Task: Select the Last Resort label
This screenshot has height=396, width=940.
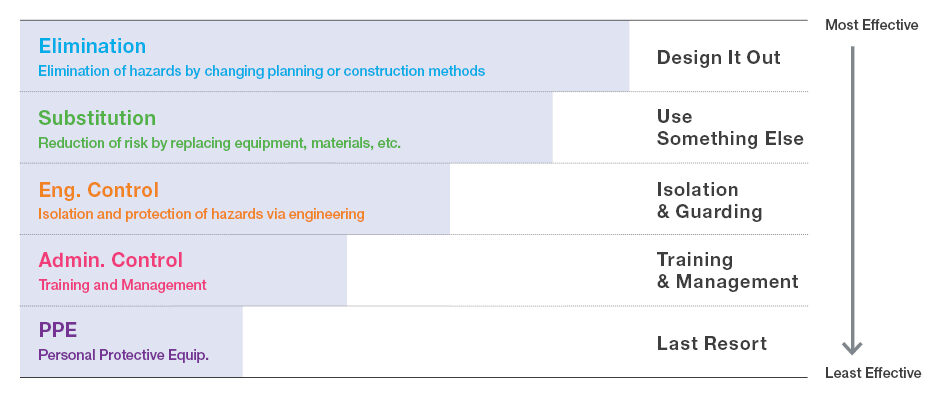Action: click(712, 343)
